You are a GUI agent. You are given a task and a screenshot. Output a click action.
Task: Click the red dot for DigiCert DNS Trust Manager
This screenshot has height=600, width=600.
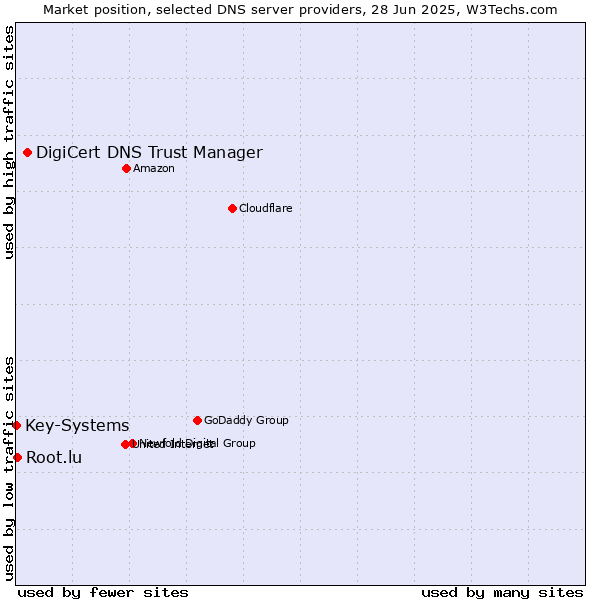pos(28,153)
